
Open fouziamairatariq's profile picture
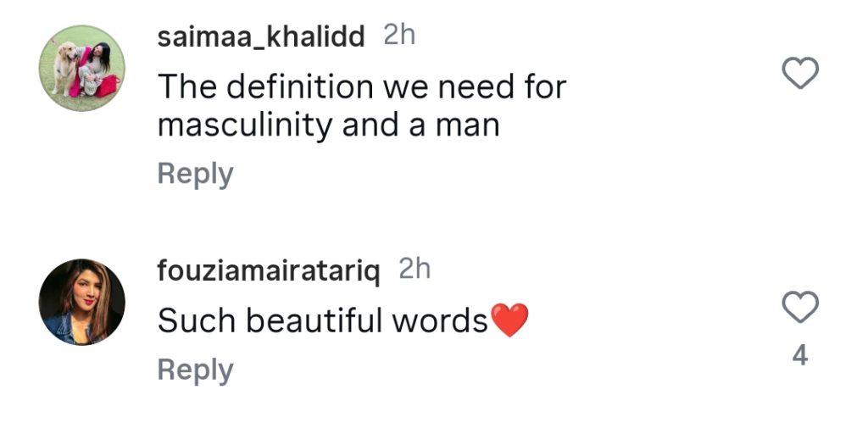click(82, 302)
